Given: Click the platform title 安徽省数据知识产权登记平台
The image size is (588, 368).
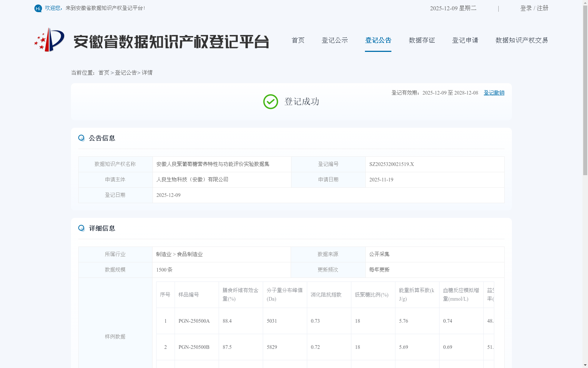Looking at the screenshot, I should pyautogui.click(x=171, y=42).
